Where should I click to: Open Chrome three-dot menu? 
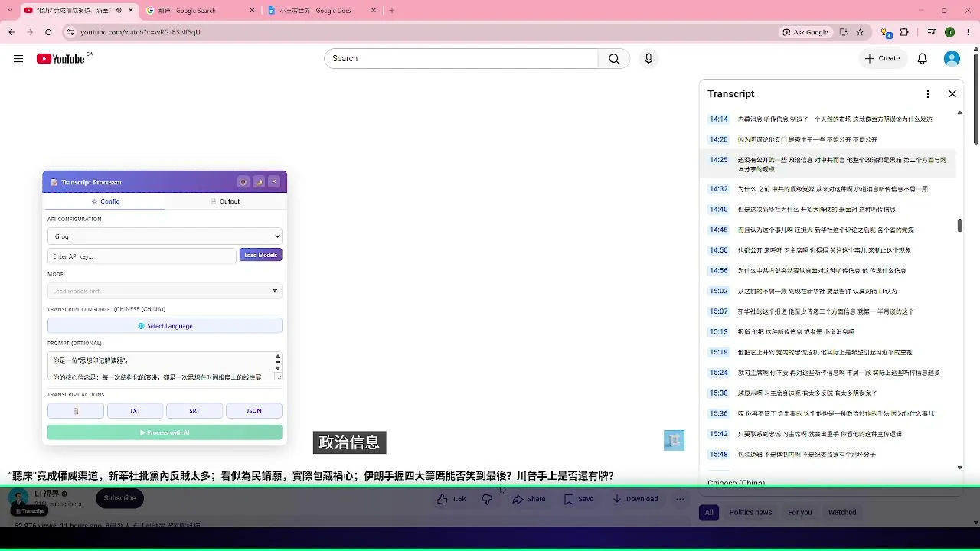(x=968, y=32)
